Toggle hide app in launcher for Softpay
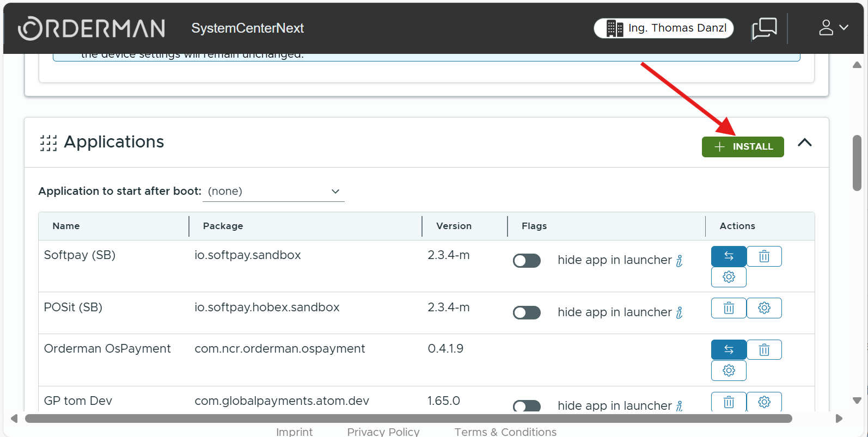Image resolution: width=868 pixels, height=437 pixels. tap(527, 261)
